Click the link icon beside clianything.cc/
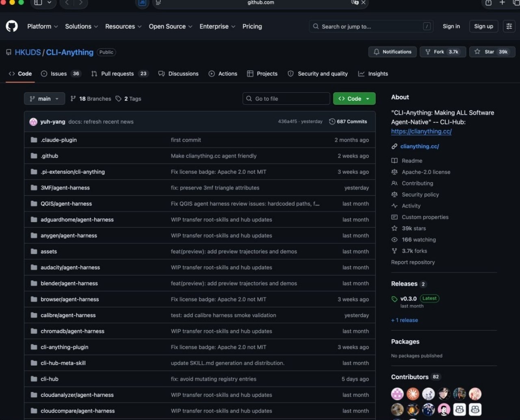The image size is (520, 420). coord(394,146)
